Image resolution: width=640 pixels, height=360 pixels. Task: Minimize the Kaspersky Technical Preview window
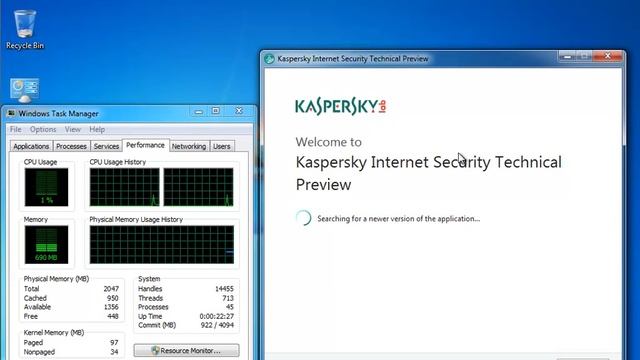(568, 56)
